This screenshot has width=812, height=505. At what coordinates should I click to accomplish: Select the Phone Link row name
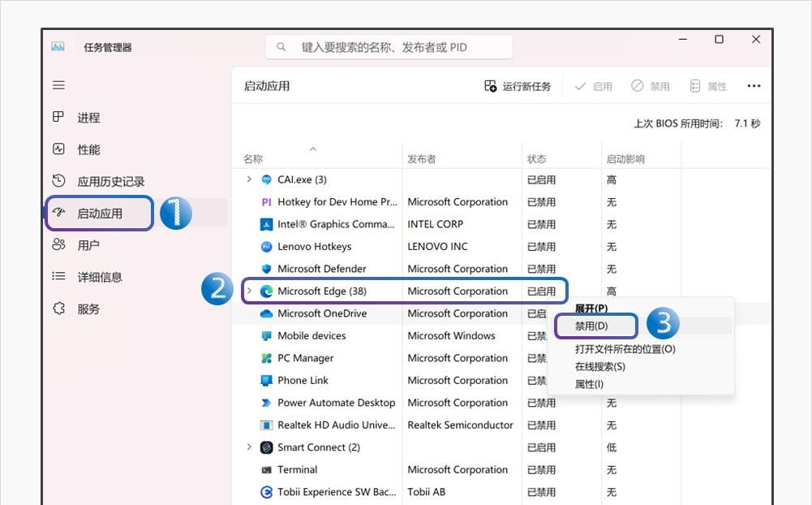[303, 380]
